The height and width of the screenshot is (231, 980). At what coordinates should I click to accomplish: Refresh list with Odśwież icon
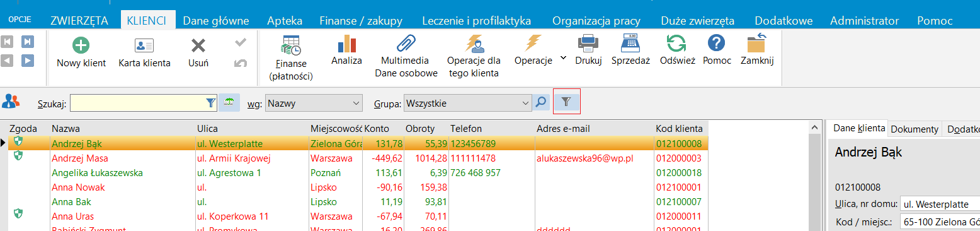pos(677,44)
